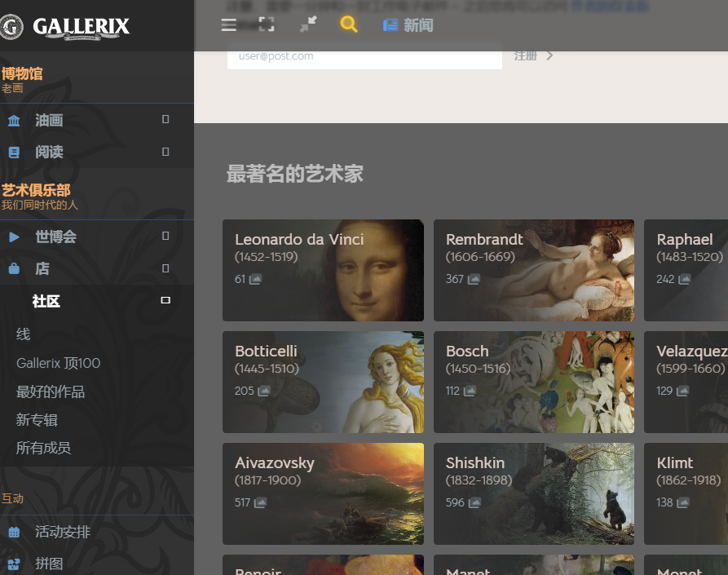Screen dimensions: 728x575
Task: Click the image count icon on Klimt card
Action: click(x=683, y=502)
